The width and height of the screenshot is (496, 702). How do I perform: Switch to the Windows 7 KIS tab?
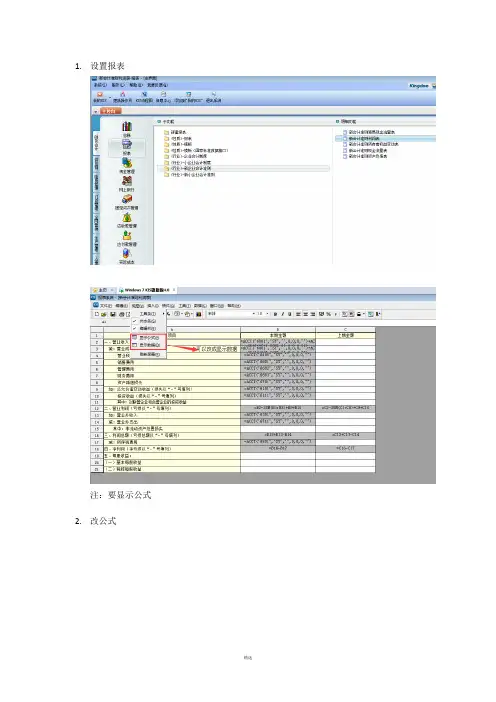(147, 290)
